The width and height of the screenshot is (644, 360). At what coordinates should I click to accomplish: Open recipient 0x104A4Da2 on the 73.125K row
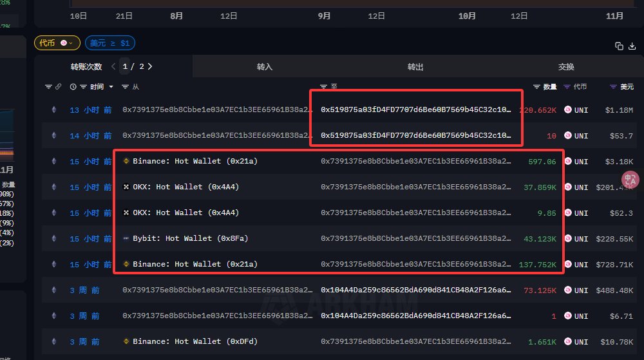coord(415,290)
